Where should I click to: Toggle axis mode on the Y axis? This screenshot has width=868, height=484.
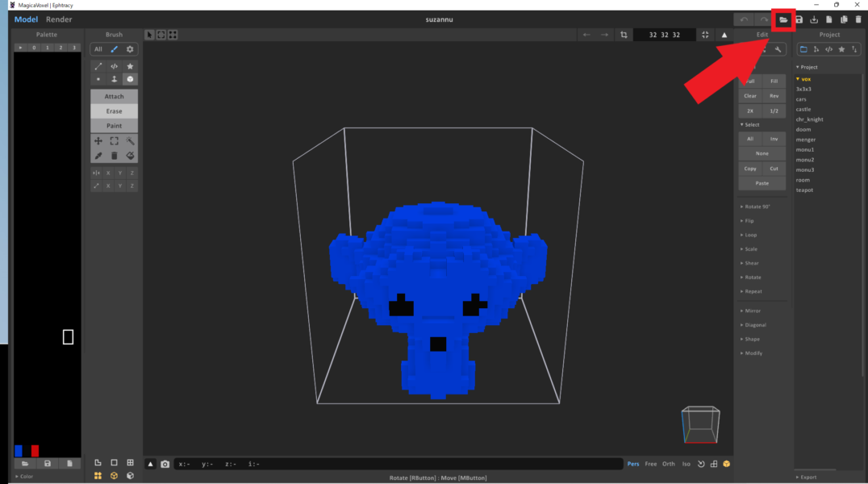point(120,186)
